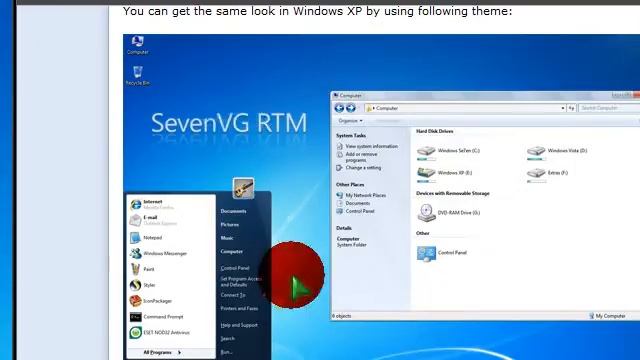Click the Windows Vista (D:) usage bar
The height and width of the screenshot is (360, 640).
536,159
